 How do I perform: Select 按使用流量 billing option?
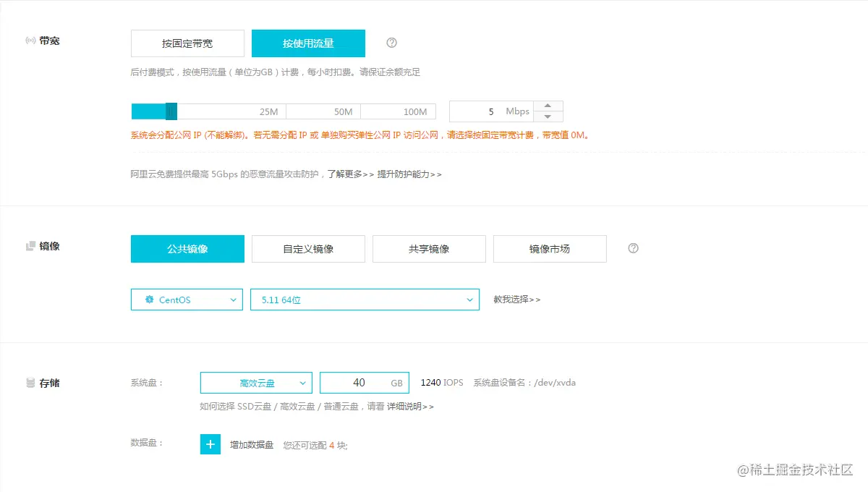pos(308,43)
